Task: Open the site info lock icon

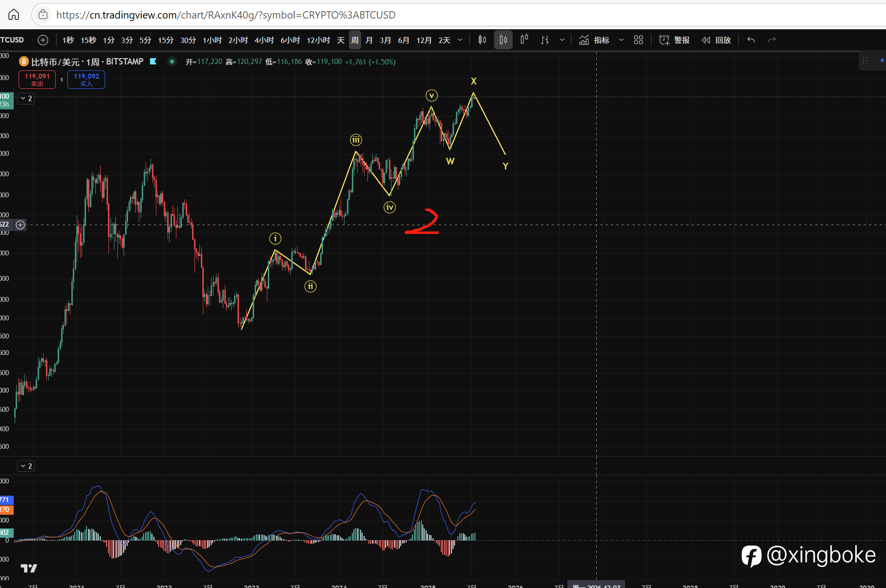Action: tap(43, 15)
